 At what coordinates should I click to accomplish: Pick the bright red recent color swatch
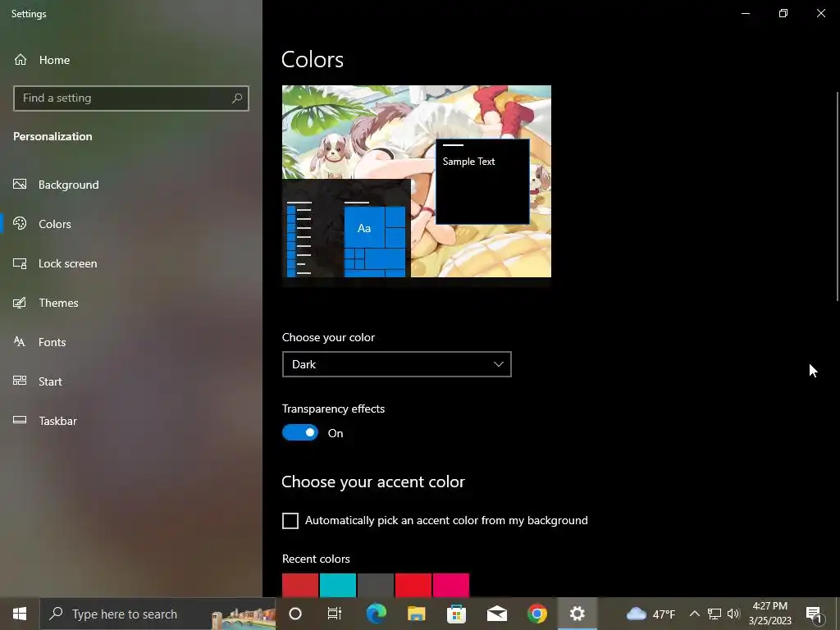tap(413, 586)
